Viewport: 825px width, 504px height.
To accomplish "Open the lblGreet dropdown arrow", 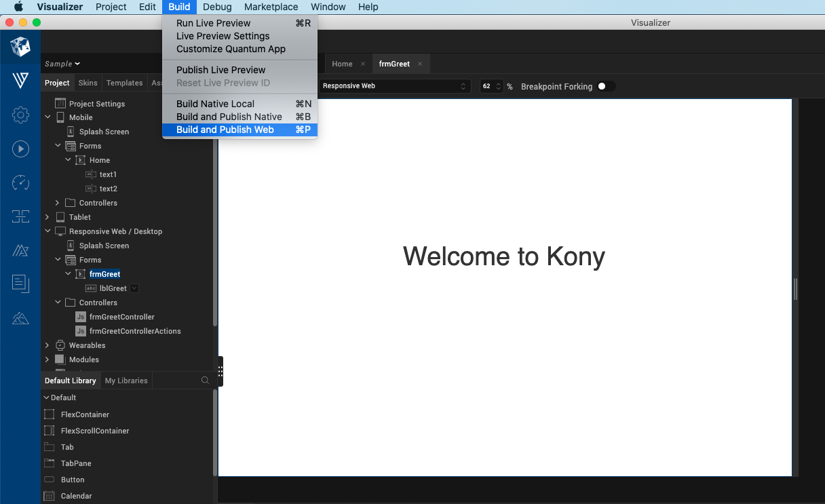I will pyautogui.click(x=134, y=288).
